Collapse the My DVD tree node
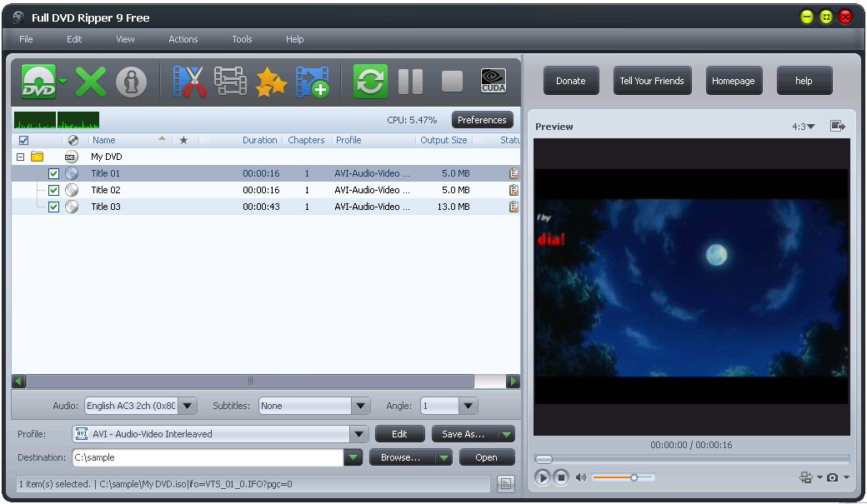Image resolution: width=867 pixels, height=504 pixels. click(x=18, y=157)
